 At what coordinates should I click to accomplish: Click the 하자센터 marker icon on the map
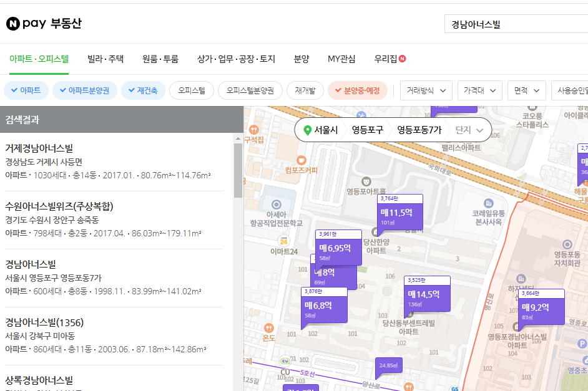click(521, 279)
